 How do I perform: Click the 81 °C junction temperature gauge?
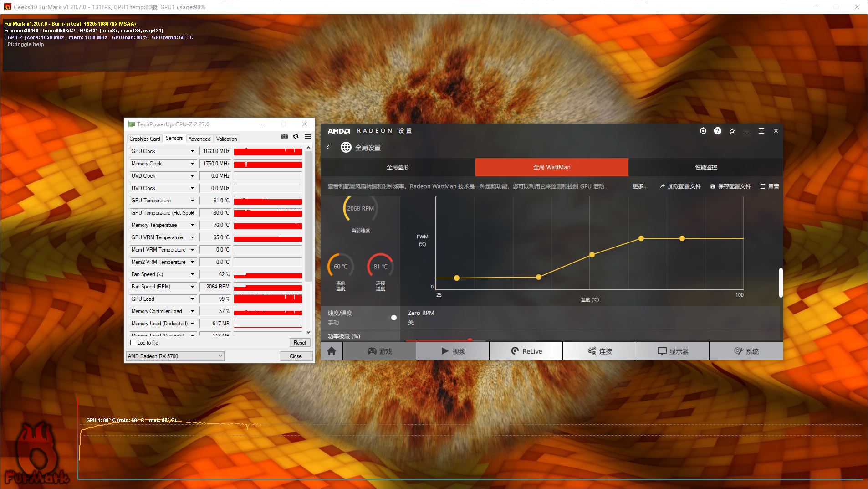click(381, 266)
